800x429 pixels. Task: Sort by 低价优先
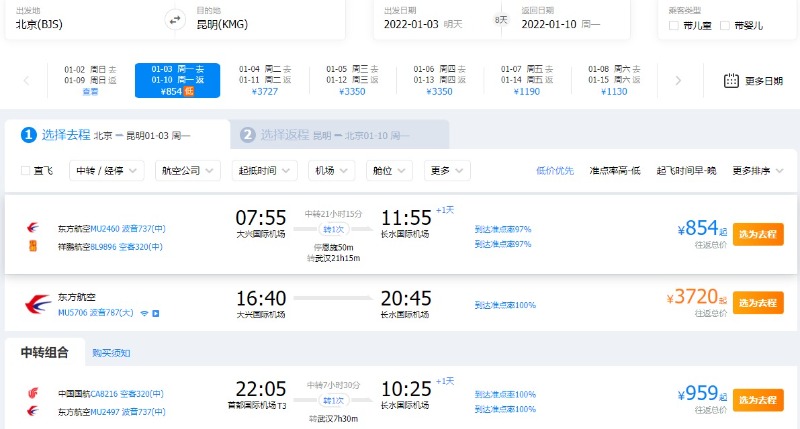pyautogui.click(x=555, y=171)
